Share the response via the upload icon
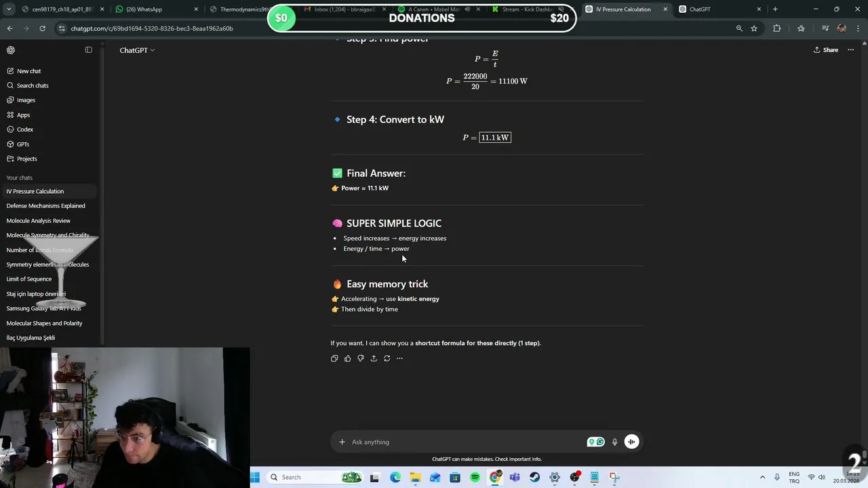The height and width of the screenshot is (488, 868). point(374,359)
